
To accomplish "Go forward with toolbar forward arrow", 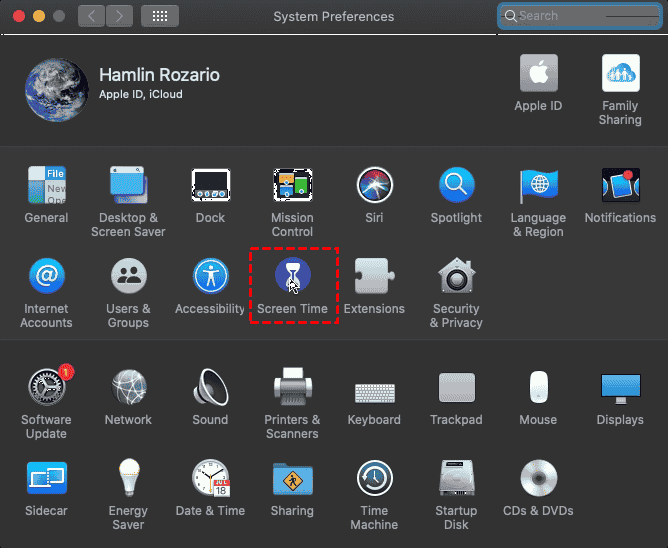I will point(119,16).
